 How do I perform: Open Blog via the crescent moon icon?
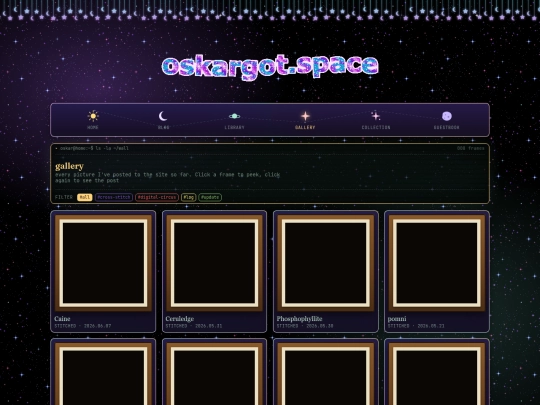coord(163,116)
